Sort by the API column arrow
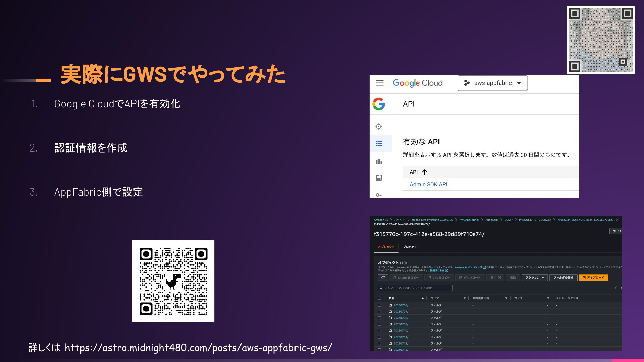 424,172
